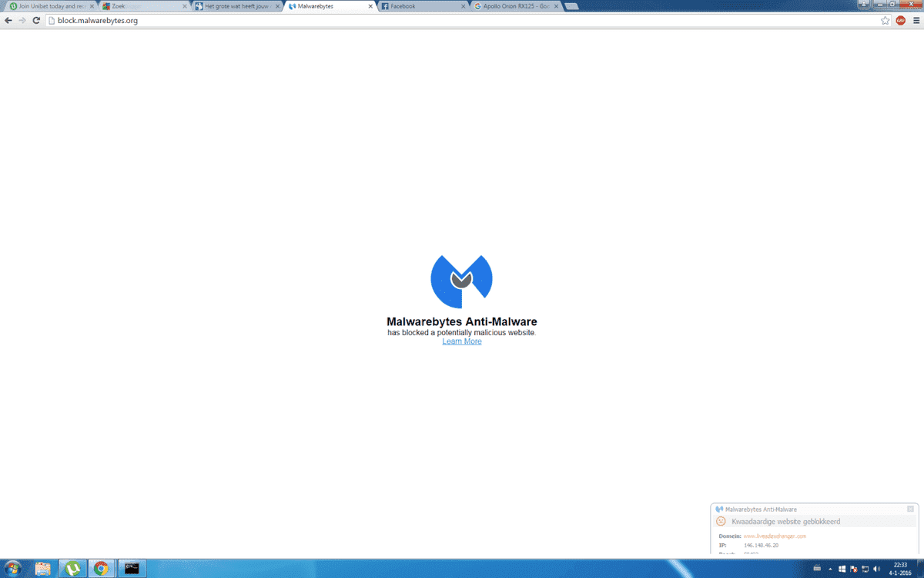Show hidden system tray icons
The image size is (924, 578).
point(829,569)
